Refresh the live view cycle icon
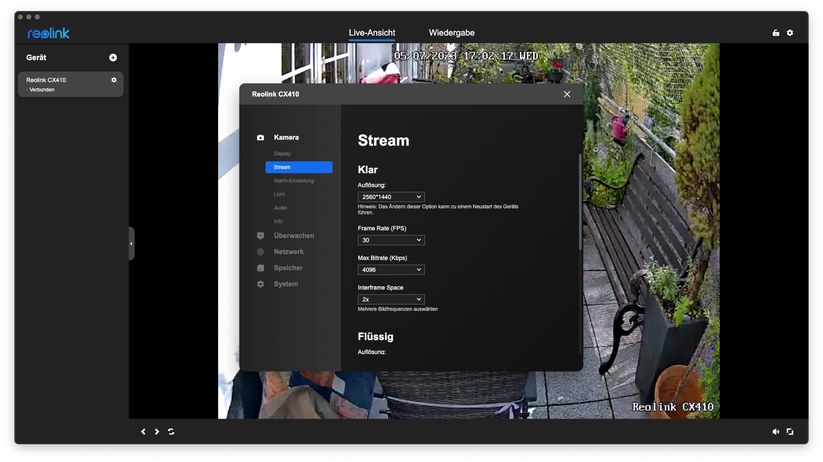823x462 pixels. tap(171, 432)
